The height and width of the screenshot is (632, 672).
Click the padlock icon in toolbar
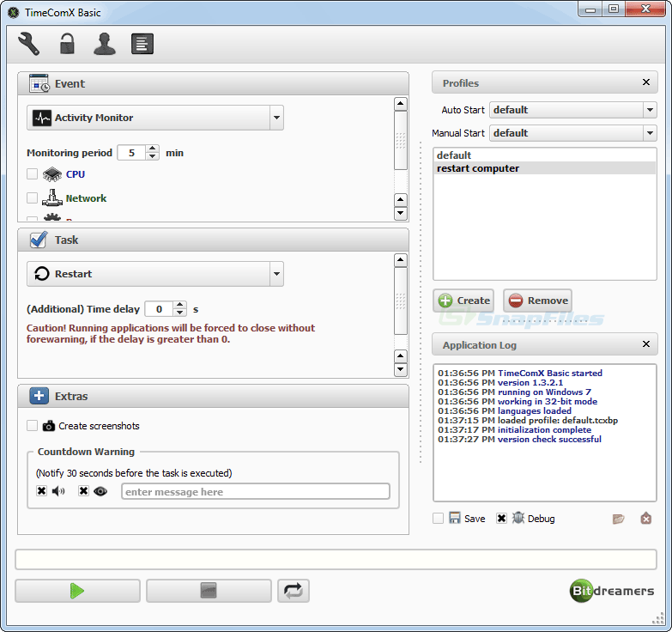click(67, 44)
